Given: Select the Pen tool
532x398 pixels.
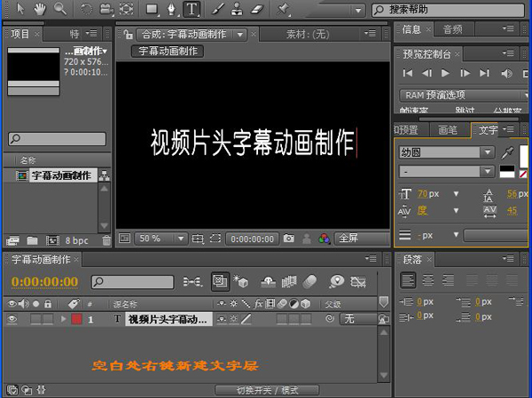Looking at the screenshot, I should [x=172, y=9].
